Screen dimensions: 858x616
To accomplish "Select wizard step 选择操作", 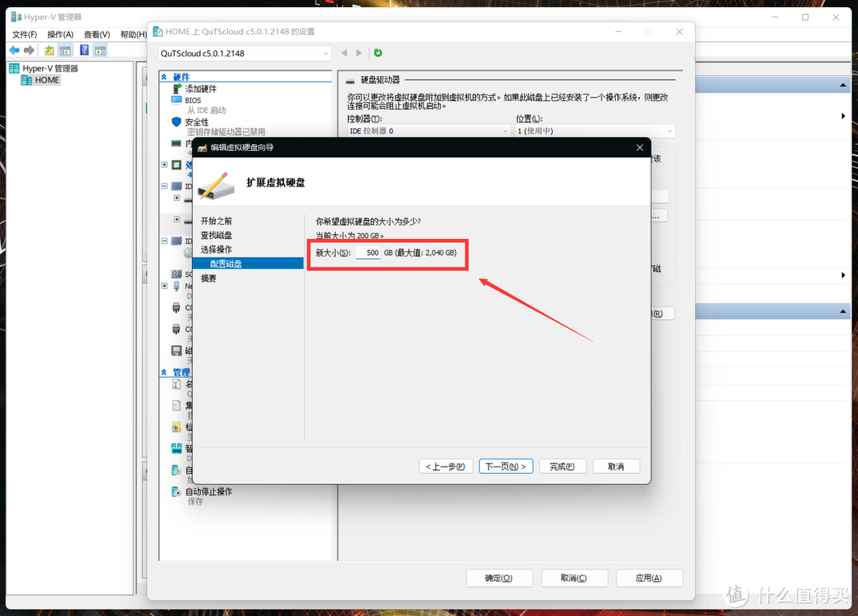I will click(216, 249).
